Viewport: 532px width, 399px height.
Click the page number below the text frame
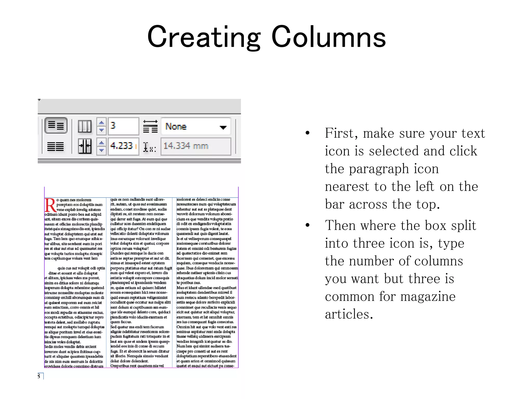[39, 376]
